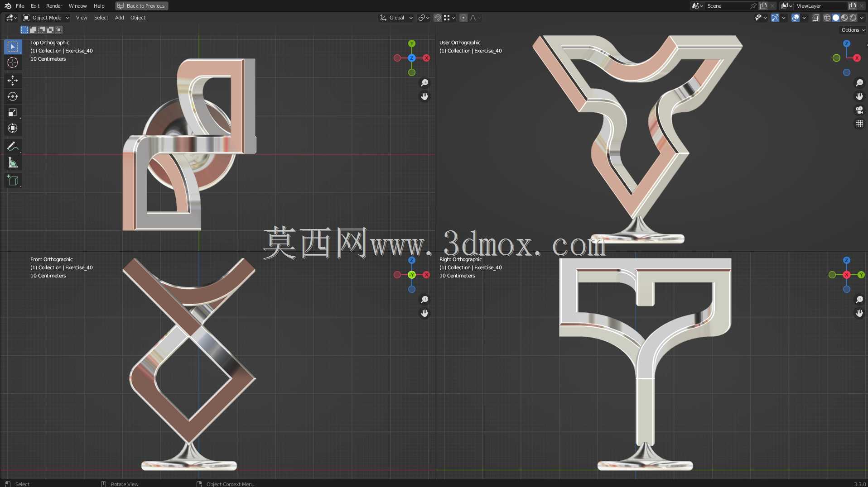Open the Render menu

tap(54, 6)
